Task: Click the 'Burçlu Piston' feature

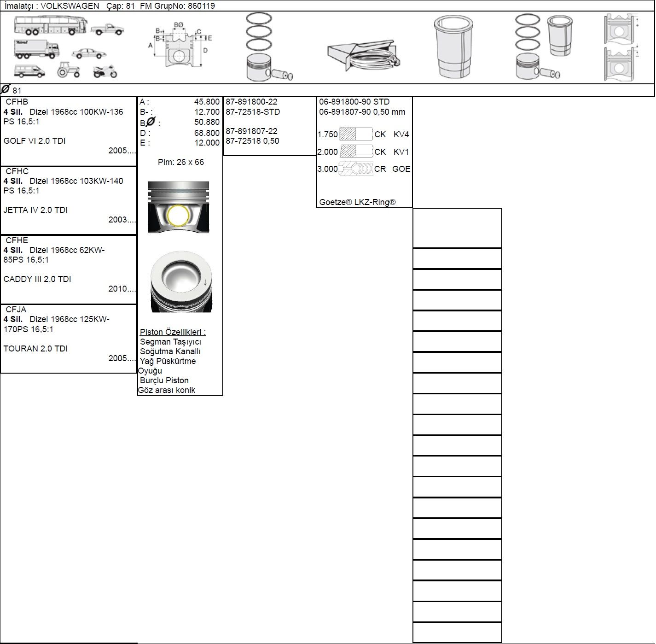Action: click(164, 381)
